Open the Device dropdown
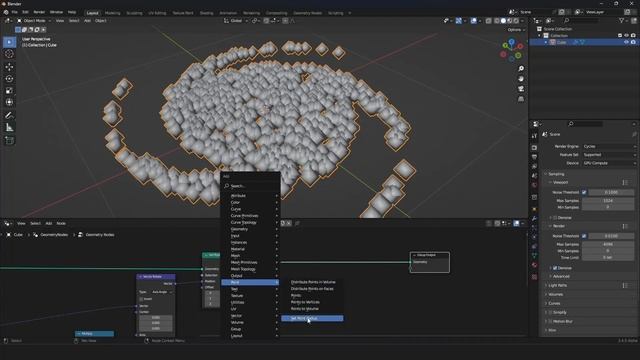 point(609,163)
